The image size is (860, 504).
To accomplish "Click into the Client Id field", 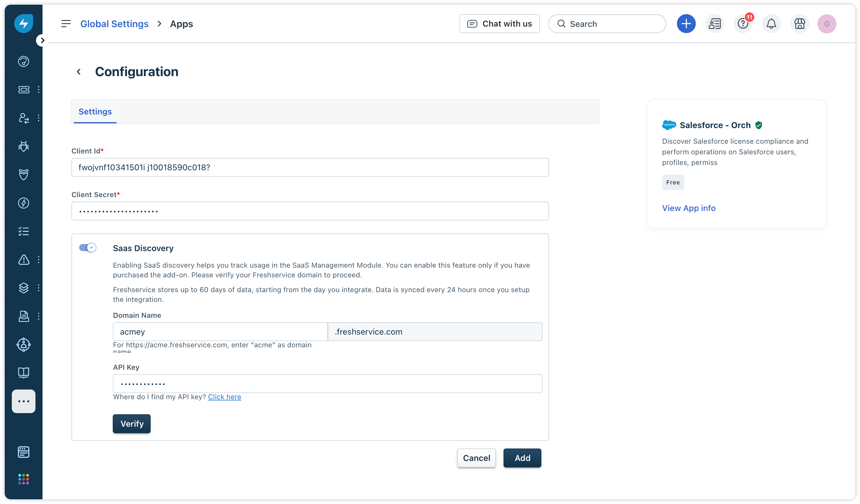I will (310, 167).
